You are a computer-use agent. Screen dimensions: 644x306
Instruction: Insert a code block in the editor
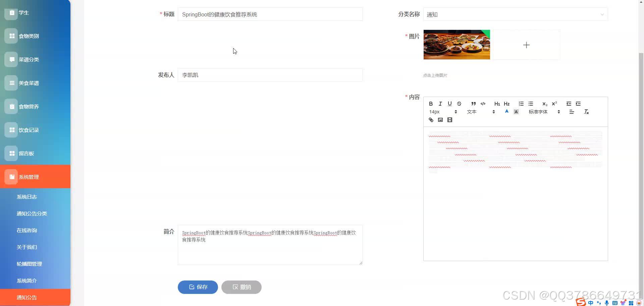[483, 104]
